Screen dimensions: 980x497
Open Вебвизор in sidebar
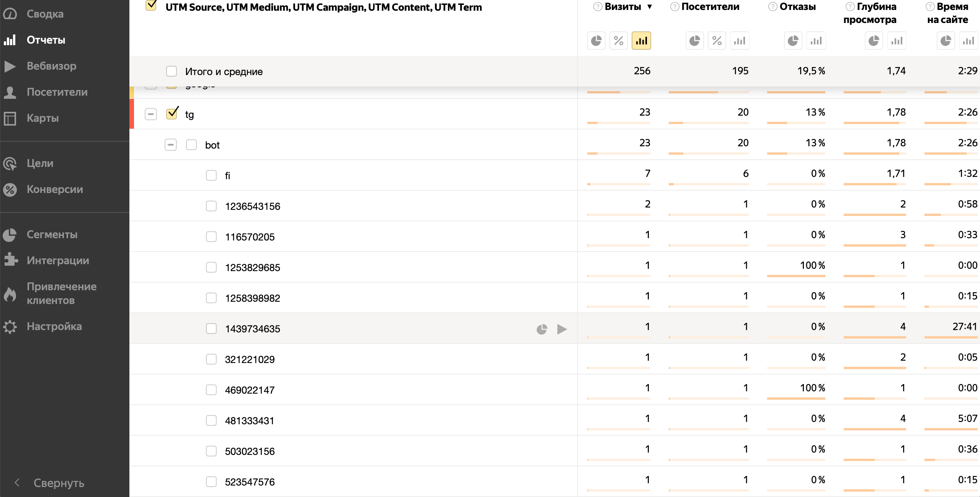[x=51, y=66]
